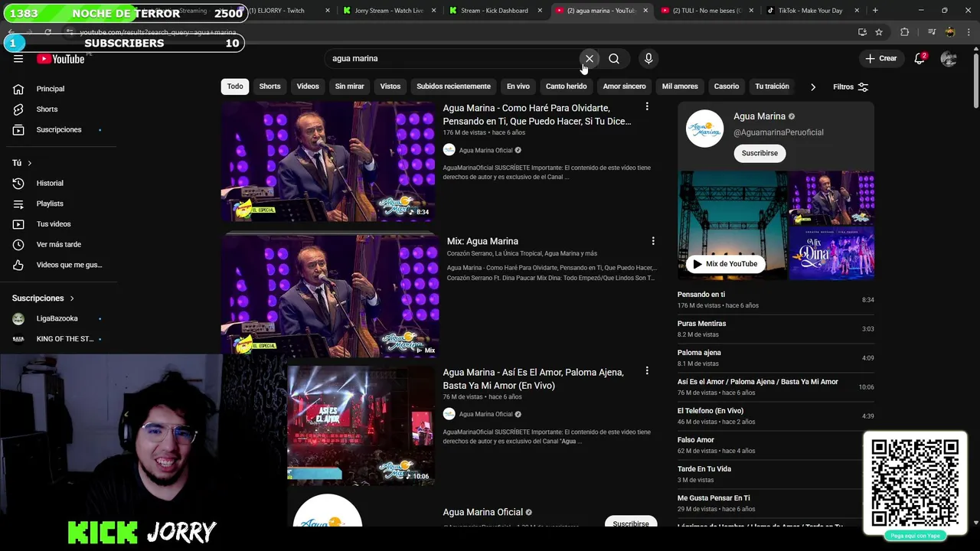Select the Videos filter chip

[x=308, y=86]
